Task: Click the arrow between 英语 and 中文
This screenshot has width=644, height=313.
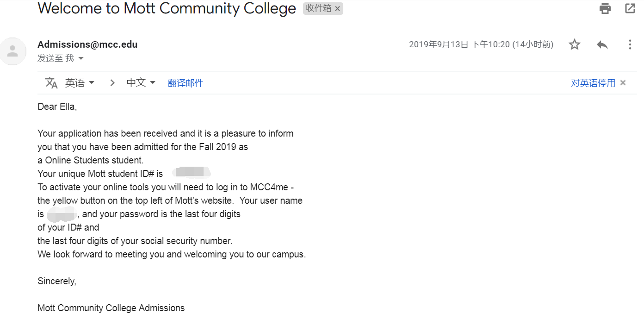Action: tap(112, 83)
